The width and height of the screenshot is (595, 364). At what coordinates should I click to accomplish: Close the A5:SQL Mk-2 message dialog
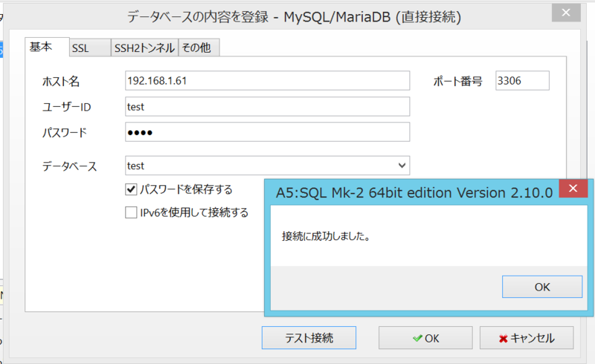tap(573, 189)
